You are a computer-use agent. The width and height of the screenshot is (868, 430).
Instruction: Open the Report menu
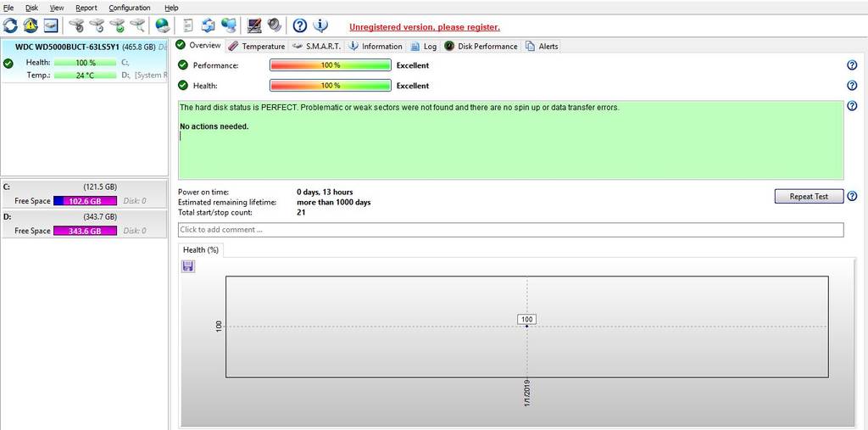pyautogui.click(x=86, y=8)
